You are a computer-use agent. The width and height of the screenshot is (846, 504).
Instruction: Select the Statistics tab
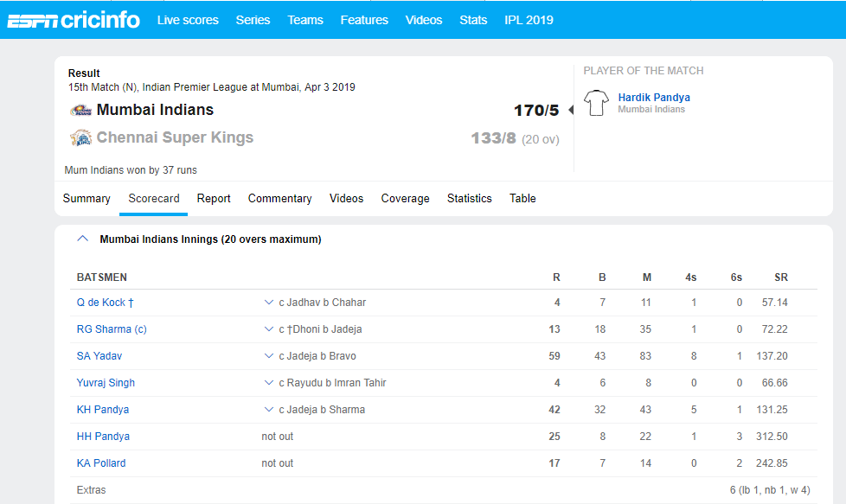[x=469, y=198]
